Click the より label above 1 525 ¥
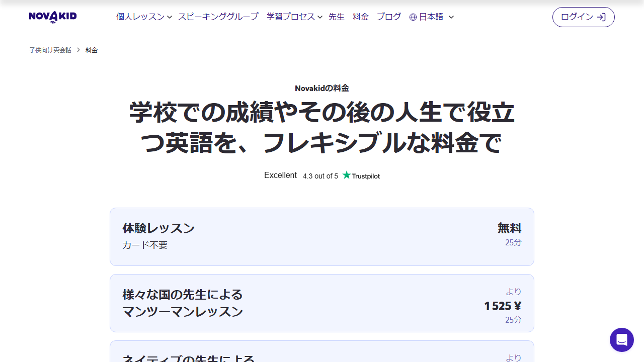This screenshot has width=644, height=362. pos(514,292)
